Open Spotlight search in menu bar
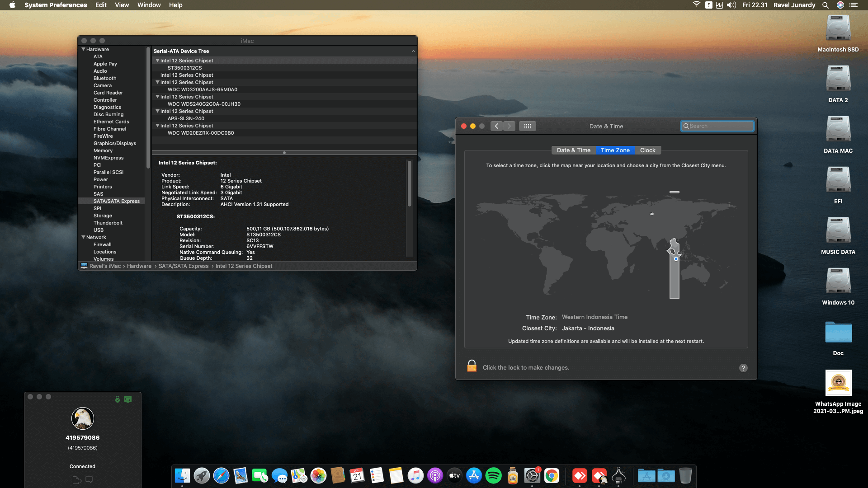The width and height of the screenshot is (868, 488). pyautogui.click(x=826, y=5)
